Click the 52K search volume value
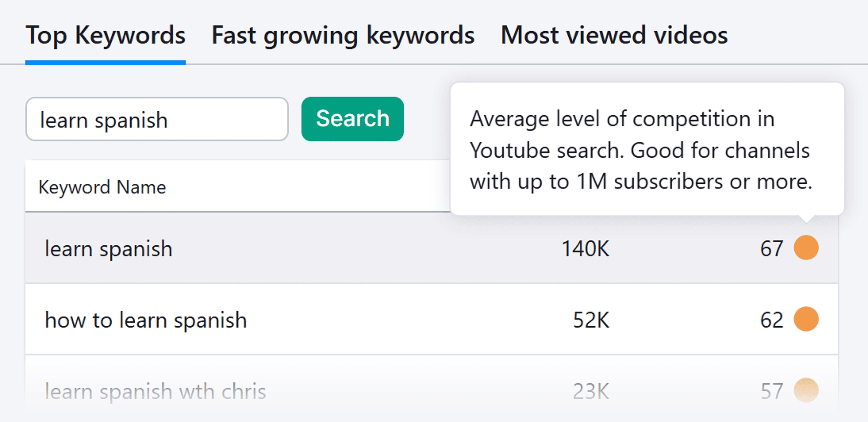Viewport: 868px width, 422px height. 591,320
